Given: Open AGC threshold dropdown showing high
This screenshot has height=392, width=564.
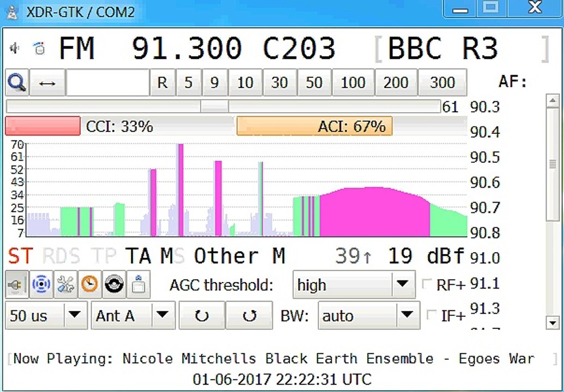Looking at the screenshot, I should [354, 285].
